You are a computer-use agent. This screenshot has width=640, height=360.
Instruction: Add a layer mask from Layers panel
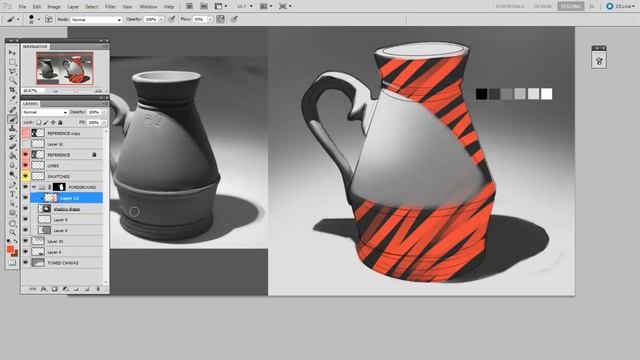click(55, 289)
